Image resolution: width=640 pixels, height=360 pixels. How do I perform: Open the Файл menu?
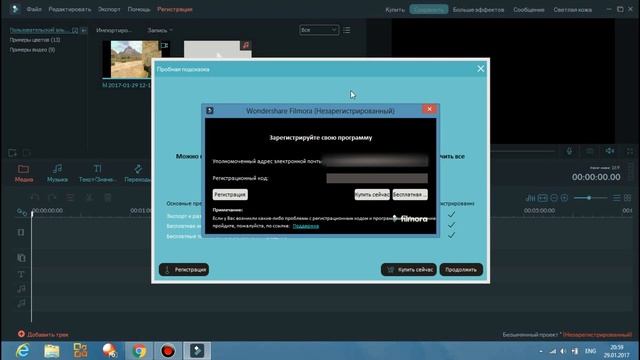pos(34,9)
